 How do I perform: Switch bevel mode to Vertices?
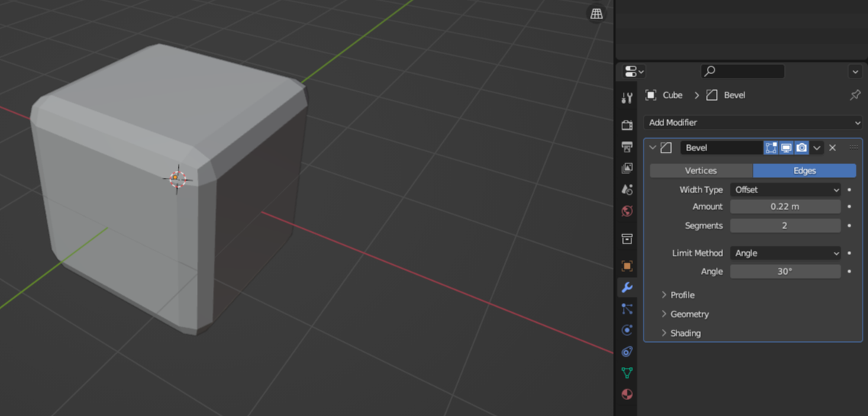pos(701,171)
